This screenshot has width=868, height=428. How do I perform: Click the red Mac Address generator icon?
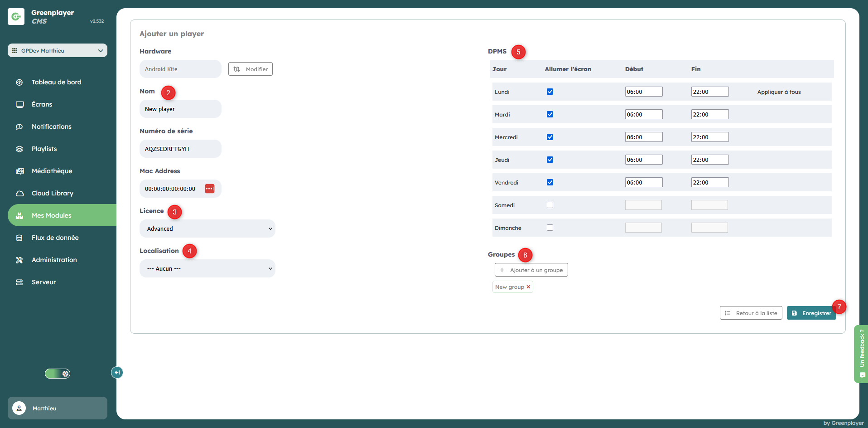coord(209,189)
